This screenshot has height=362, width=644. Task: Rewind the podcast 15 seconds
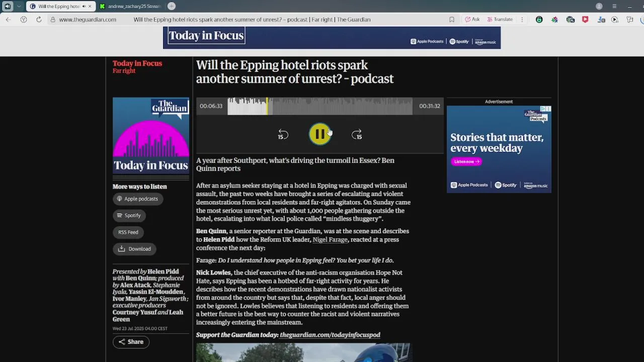point(283,134)
